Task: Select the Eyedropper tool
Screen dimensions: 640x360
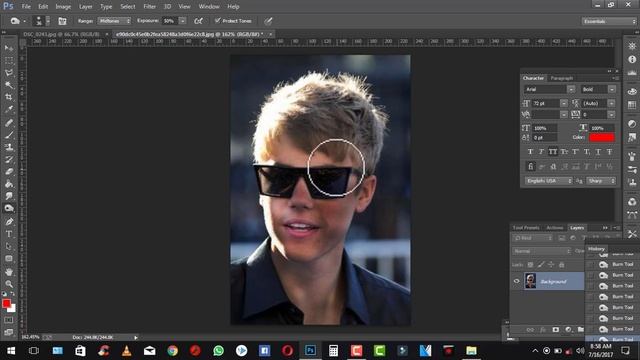Action: click(x=9, y=109)
